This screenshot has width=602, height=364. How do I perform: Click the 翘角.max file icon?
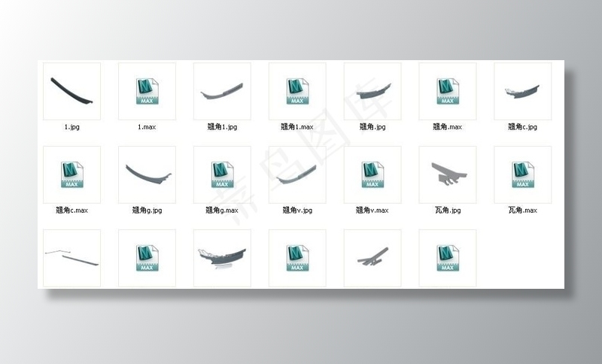point(448,91)
